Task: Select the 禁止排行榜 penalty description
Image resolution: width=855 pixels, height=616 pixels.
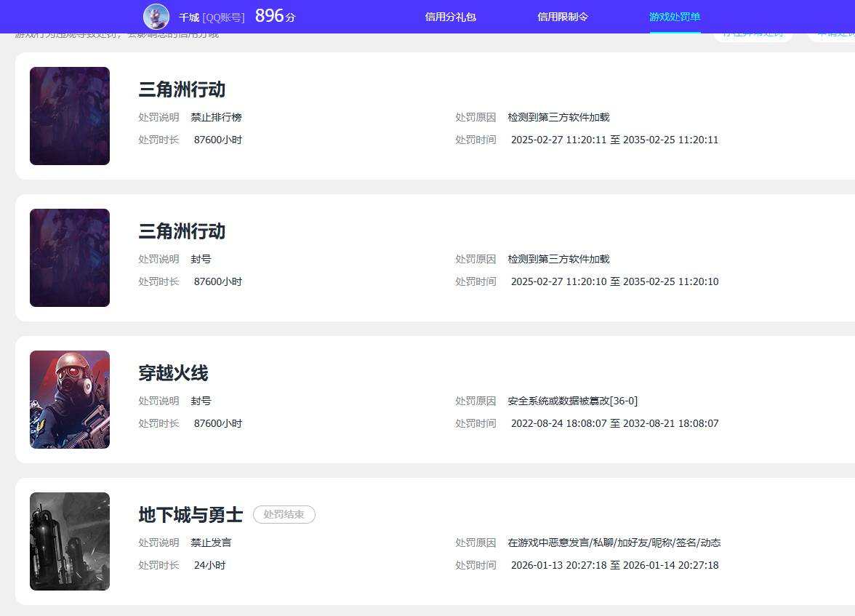Action: point(217,117)
